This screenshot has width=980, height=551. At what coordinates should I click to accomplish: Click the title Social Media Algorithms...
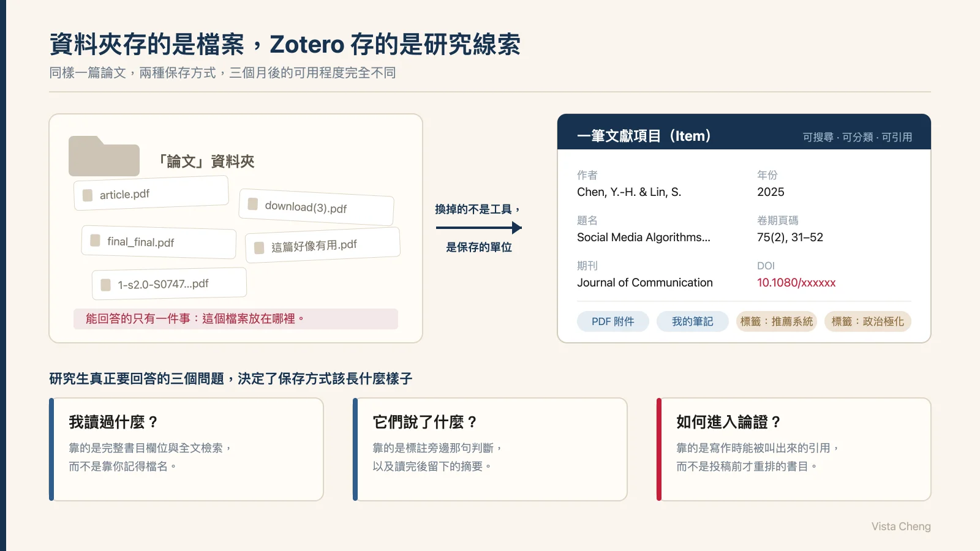point(644,238)
